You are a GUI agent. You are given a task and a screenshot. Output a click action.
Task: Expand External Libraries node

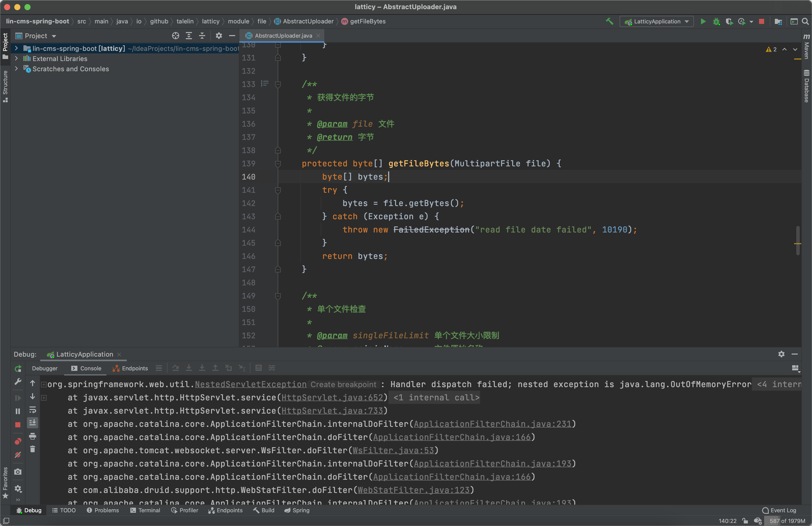point(16,59)
